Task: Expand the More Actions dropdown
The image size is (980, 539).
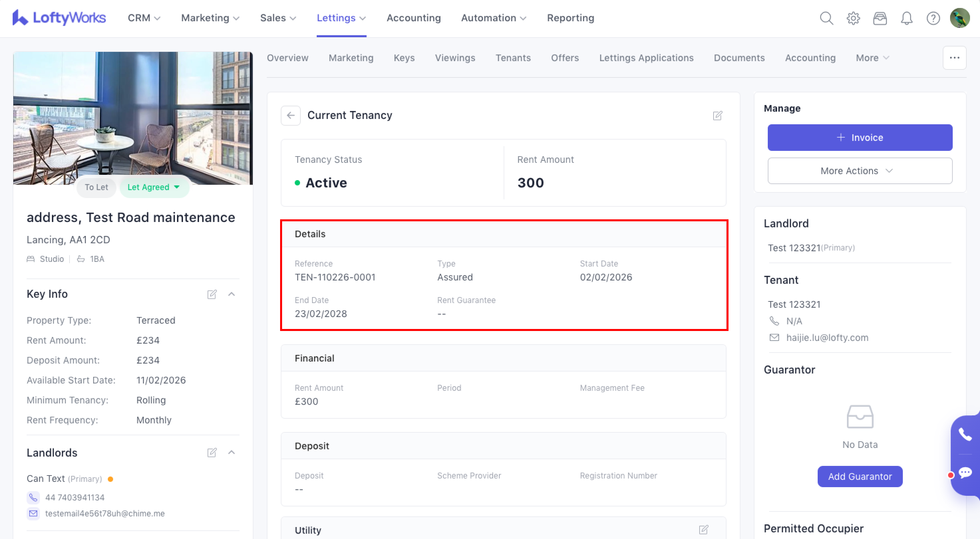Action: click(859, 171)
